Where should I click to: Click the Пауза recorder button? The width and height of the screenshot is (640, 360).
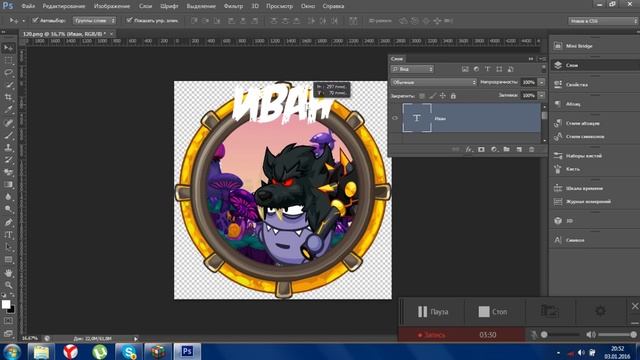433,312
